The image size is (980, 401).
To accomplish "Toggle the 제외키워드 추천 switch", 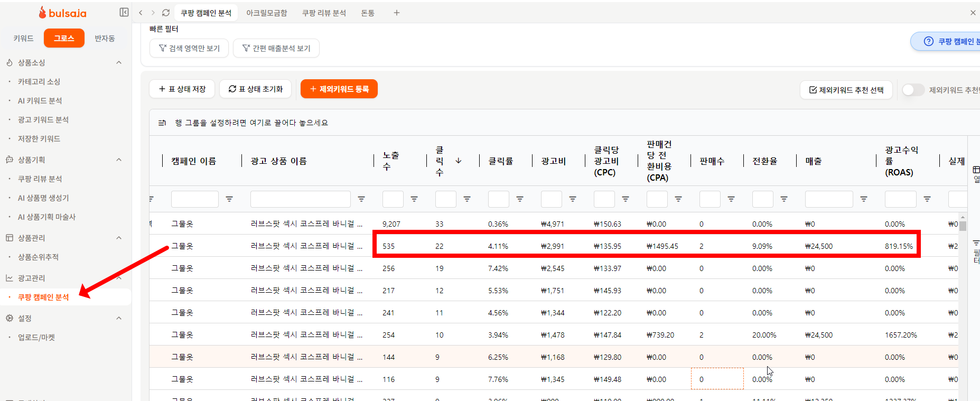I will click(913, 90).
